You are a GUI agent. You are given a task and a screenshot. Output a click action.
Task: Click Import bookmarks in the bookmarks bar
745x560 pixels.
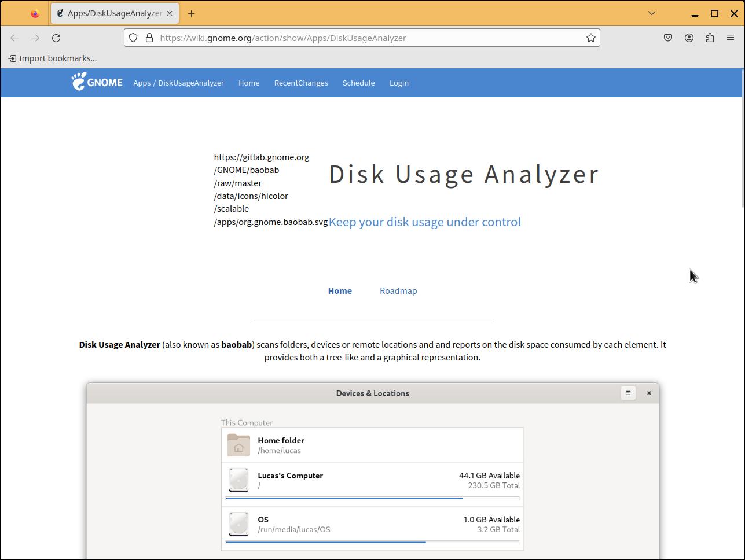(52, 58)
